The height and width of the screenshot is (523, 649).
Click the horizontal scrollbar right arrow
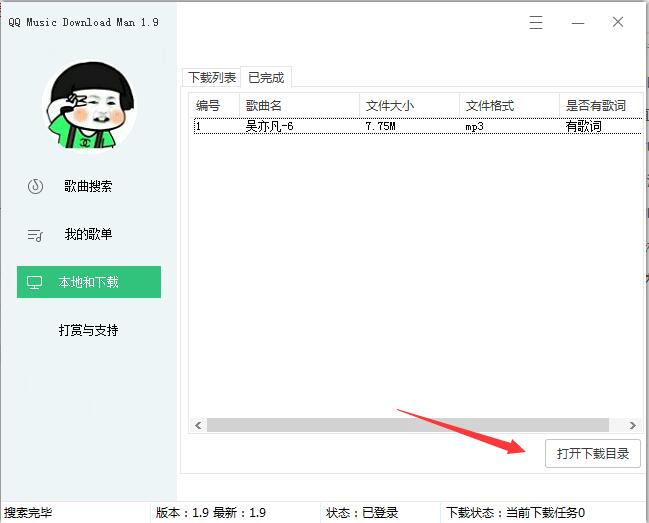pos(632,425)
